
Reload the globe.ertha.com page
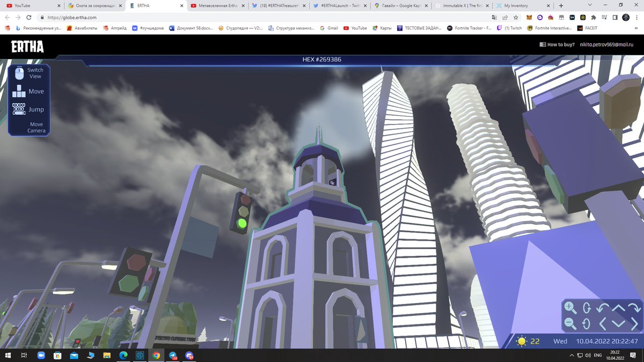(29, 17)
